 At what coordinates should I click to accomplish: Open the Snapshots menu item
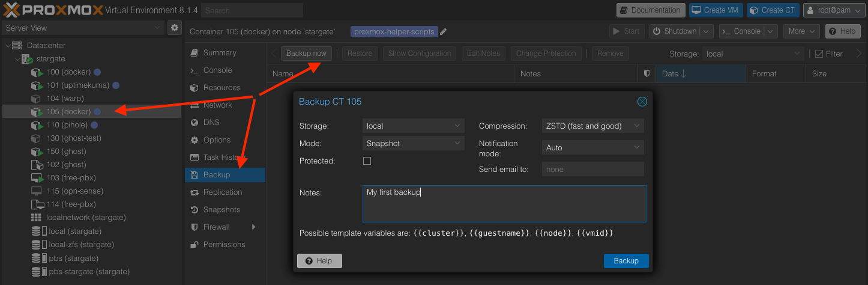[221, 210]
